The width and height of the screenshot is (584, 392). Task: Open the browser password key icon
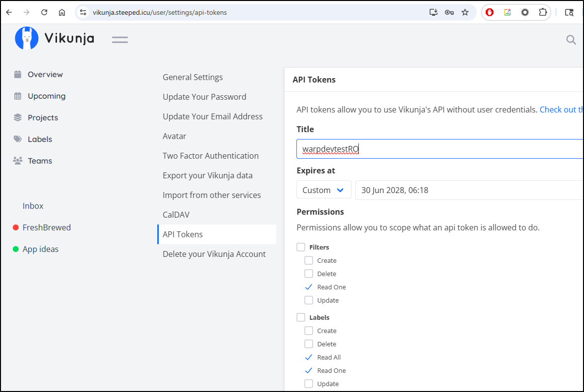click(x=449, y=12)
